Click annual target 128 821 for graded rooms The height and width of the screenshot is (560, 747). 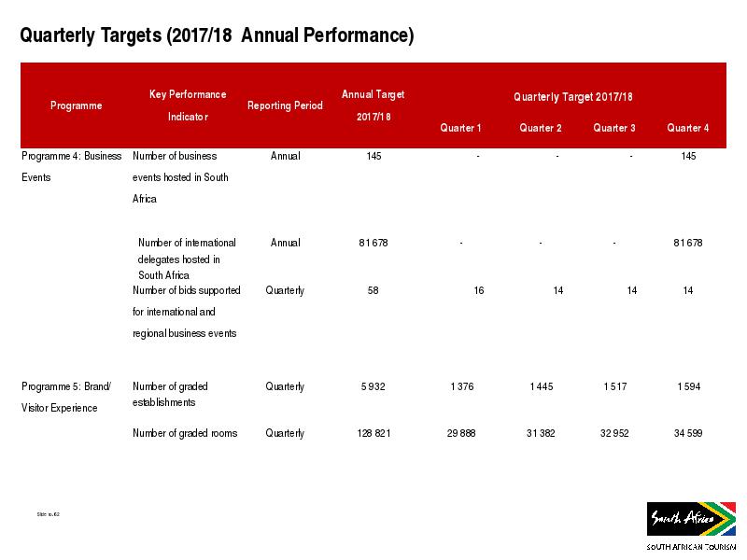374,433
